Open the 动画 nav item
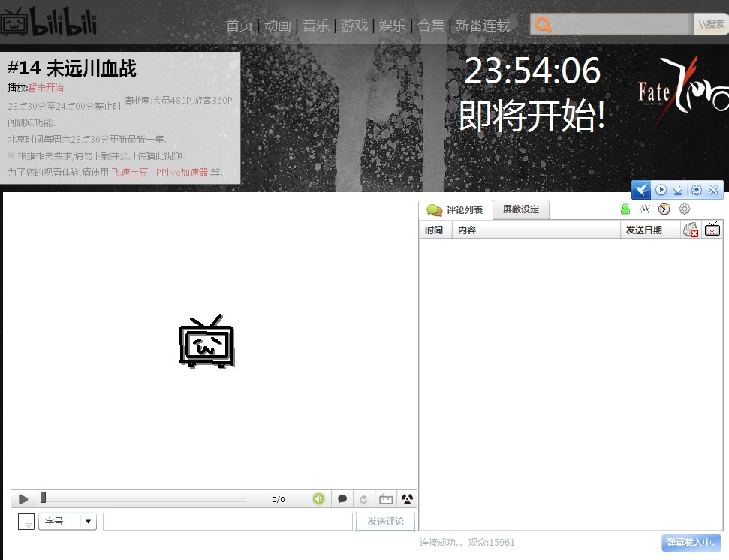The image size is (729, 560). pyautogui.click(x=278, y=25)
